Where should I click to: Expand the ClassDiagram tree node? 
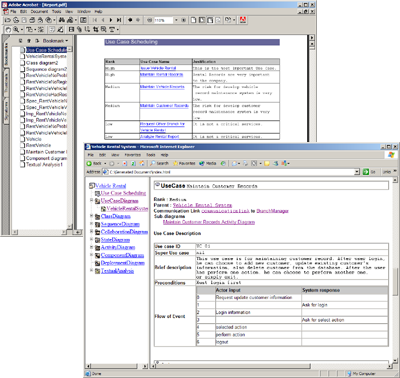[92, 216]
